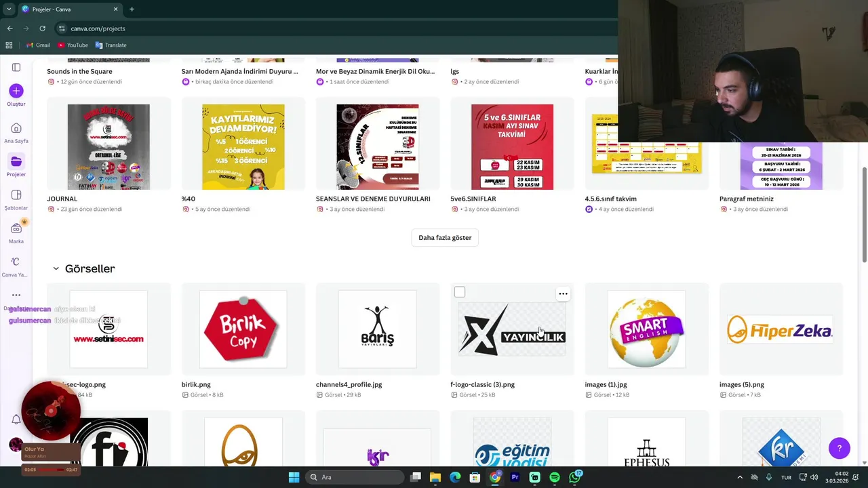Screen dimensions: 868x488
Task: Open the Windows Start menu
Action: (294, 477)
